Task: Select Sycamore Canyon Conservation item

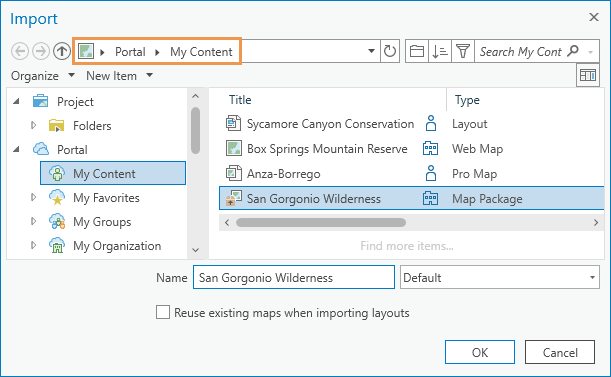Action: [330, 124]
